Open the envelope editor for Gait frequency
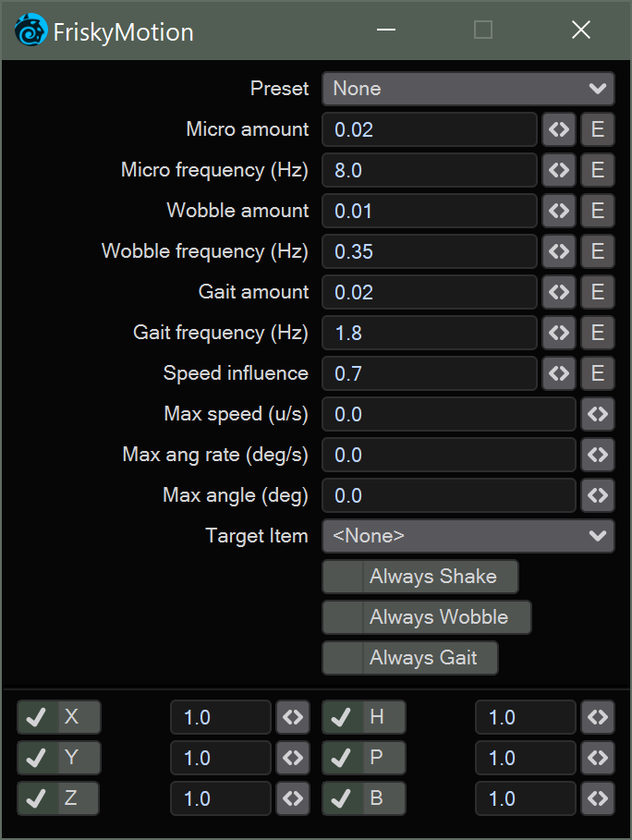This screenshot has width=632, height=840. click(x=559, y=333)
